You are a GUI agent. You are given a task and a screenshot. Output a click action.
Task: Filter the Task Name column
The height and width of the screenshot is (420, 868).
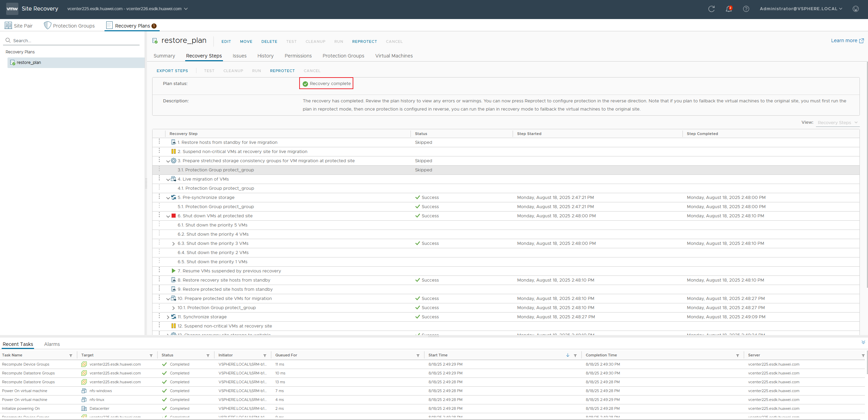(x=71, y=356)
